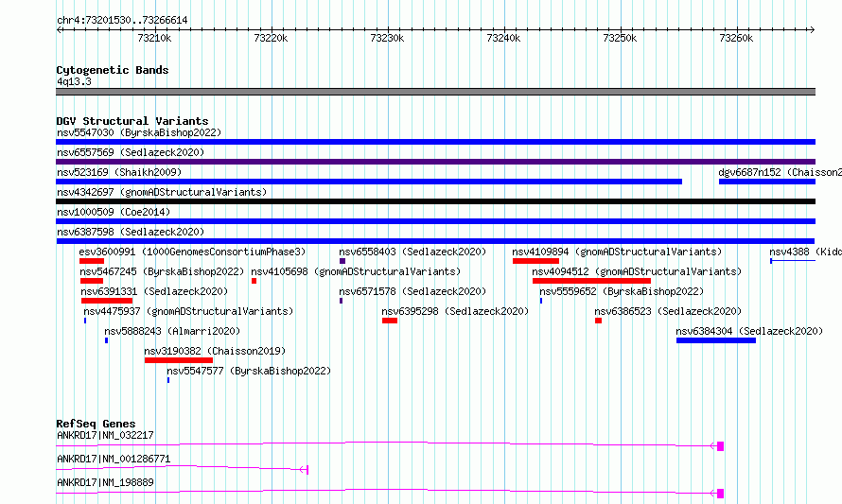Open nsv5888243 (Almarri2020) label
The height and width of the screenshot is (504, 842).
click(x=172, y=331)
